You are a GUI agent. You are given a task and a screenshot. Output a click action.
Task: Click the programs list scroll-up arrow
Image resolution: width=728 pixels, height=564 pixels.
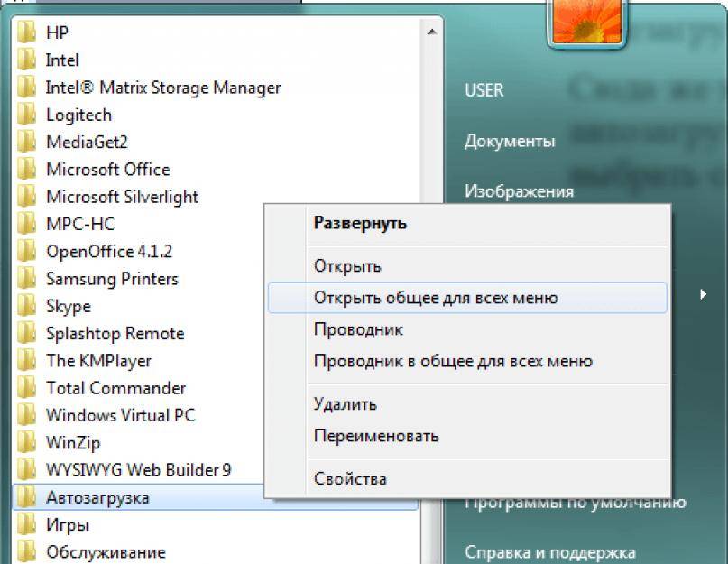432,32
